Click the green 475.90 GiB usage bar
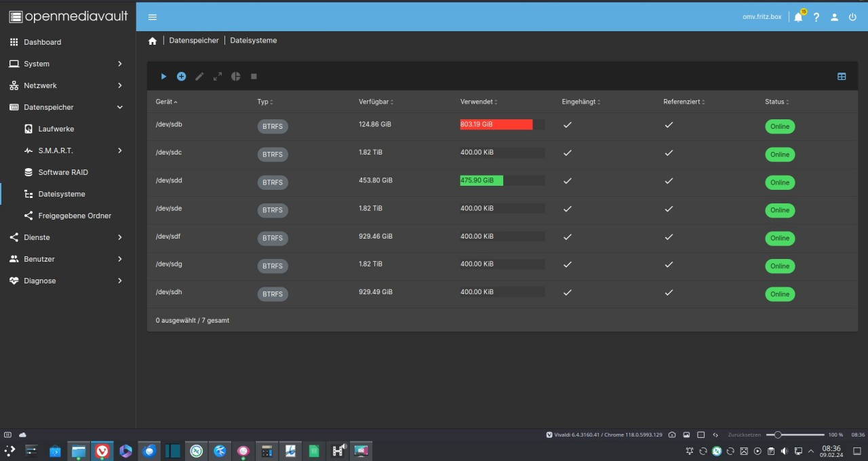This screenshot has width=868, height=461. tap(481, 180)
